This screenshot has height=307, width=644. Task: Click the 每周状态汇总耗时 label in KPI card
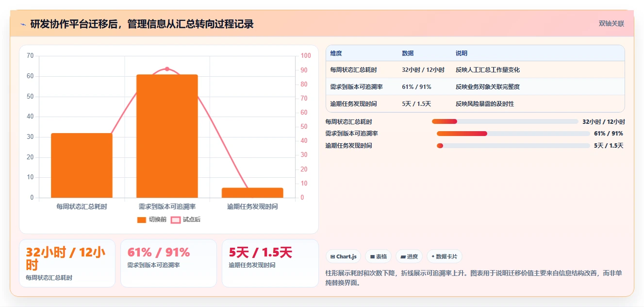click(x=49, y=278)
